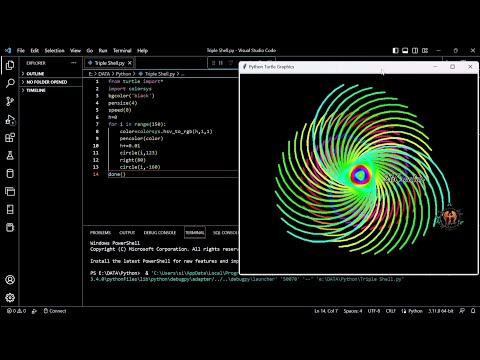Screen dimensions: 480x360
Task: Pause debugging in debug toolbar
Action: (221, 63)
